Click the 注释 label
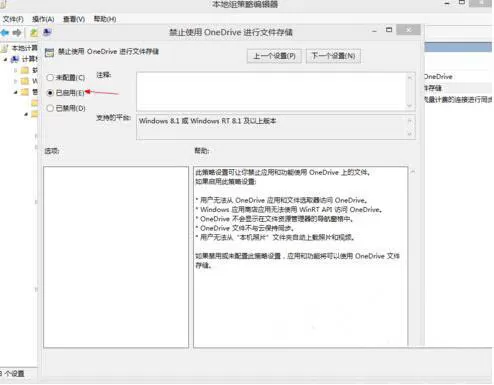Image resolution: width=494 pixels, height=385 pixels. point(104,75)
